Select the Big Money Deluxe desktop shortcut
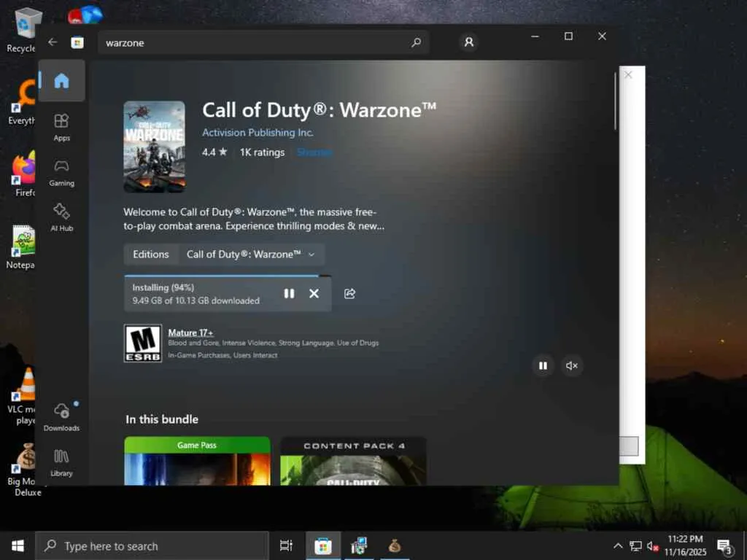Image resolution: width=747 pixels, height=560 pixels. (24, 470)
